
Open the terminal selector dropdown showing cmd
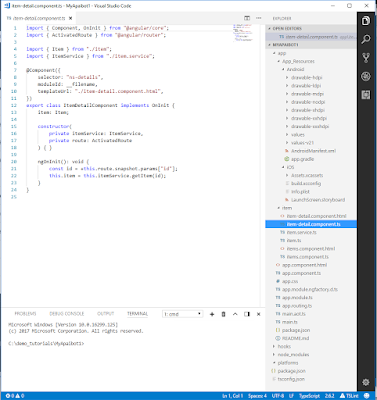point(182,314)
